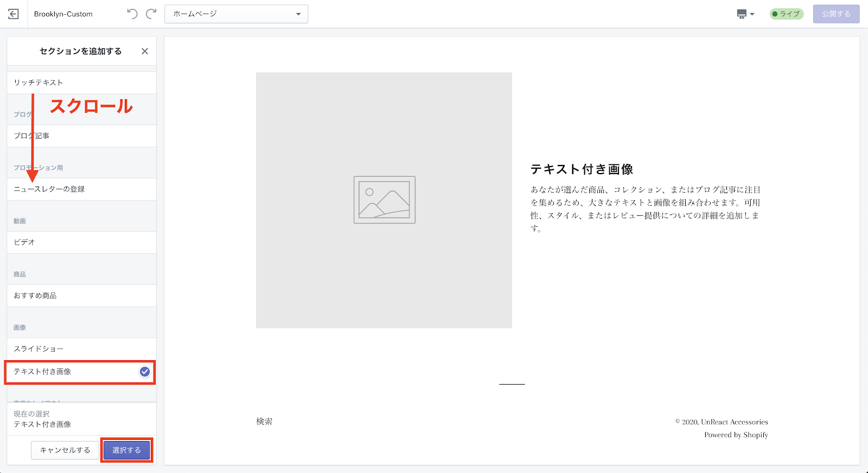Select the ブログ記事 section

pyautogui.click(x=81, y=136)
